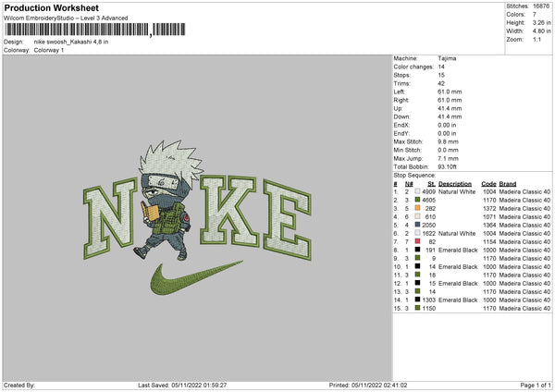Image resolution: width=555 pixels, height=392 pixels.
Task: Click the 'Colorway 1' value
Action: point(49,50)
